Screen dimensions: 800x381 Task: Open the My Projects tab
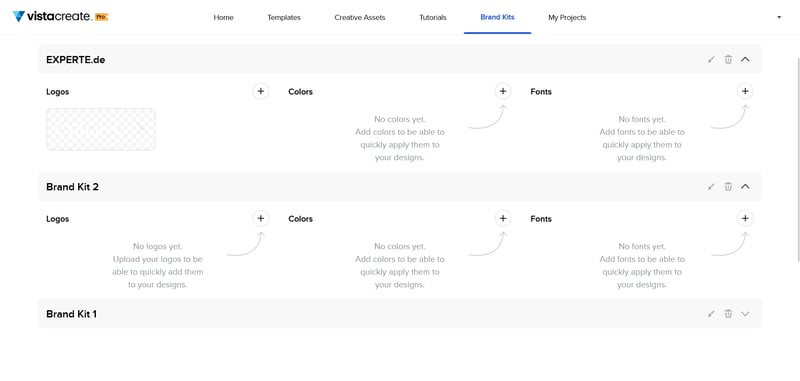567,17
